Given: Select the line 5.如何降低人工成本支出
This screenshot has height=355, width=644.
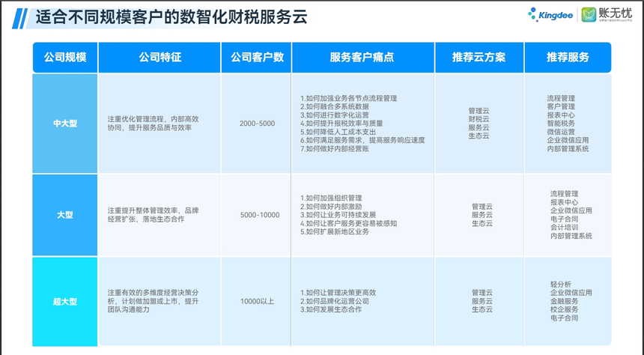Looking at the screenshot, I should point(338,132).
